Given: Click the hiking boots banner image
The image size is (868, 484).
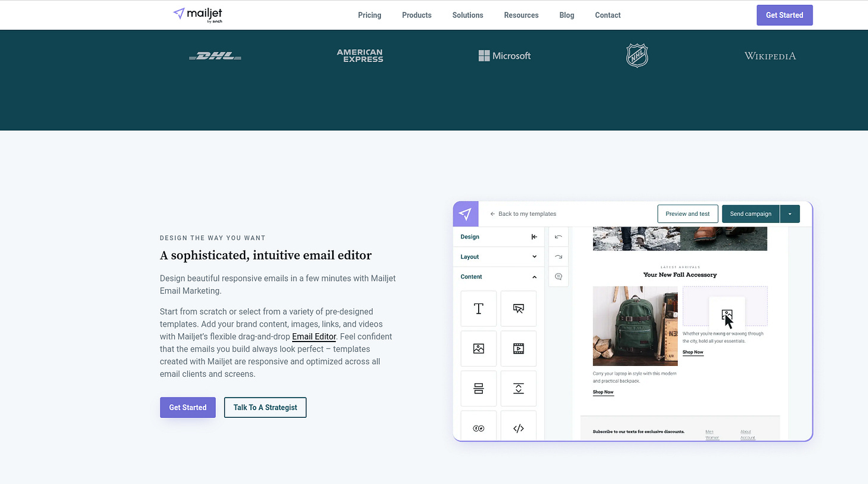Looking at the screenshot, I should pos(680,238).
